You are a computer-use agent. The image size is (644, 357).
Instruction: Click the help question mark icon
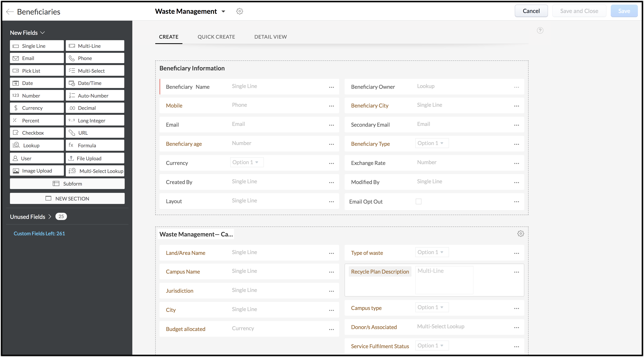tap(540, 30)
